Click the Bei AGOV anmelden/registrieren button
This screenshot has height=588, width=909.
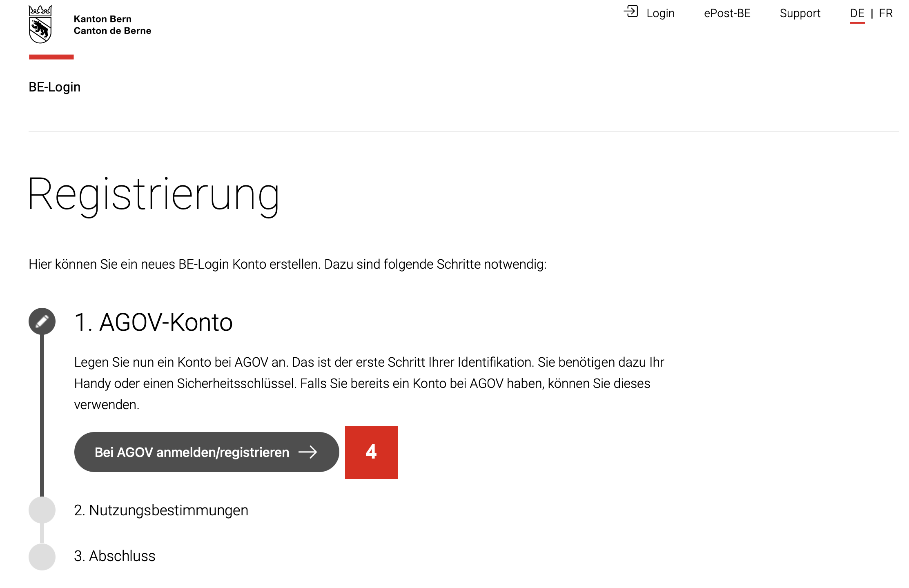coord(207,452)
